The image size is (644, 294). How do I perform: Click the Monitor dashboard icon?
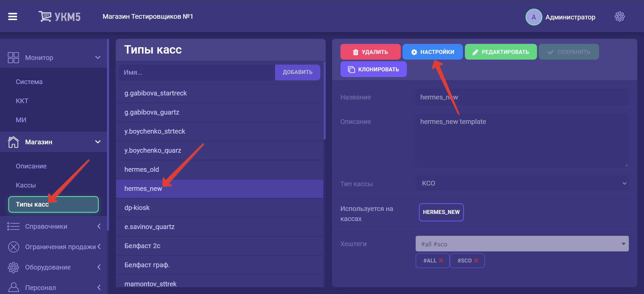13,58
